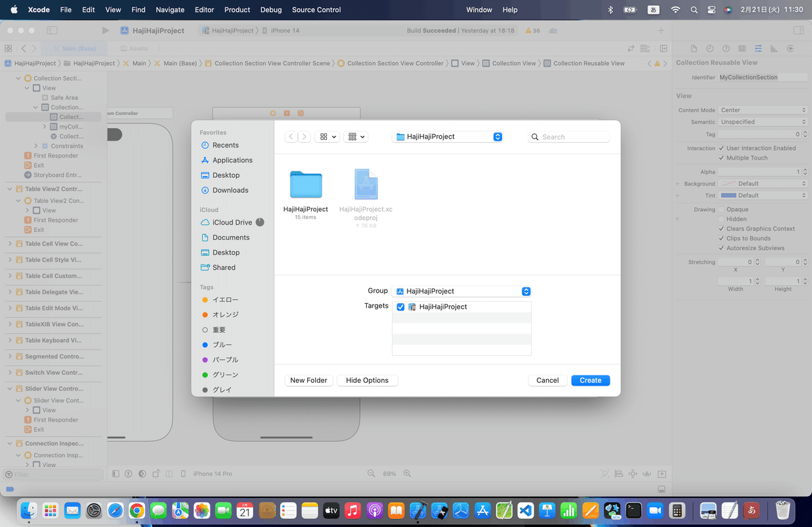Enable the Opaque drawing checkbox
812x527 pixels.
(721, 210)
